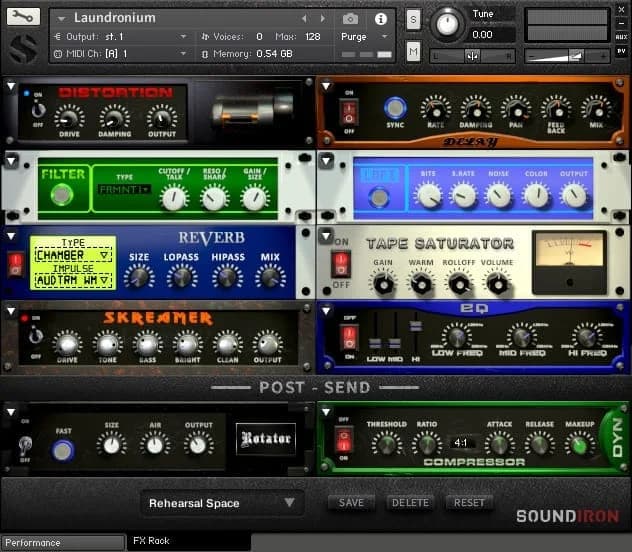Mute the instrument with M button
Image resolution: width=632 pixels, height=552 pixels.
pos(413,51)
